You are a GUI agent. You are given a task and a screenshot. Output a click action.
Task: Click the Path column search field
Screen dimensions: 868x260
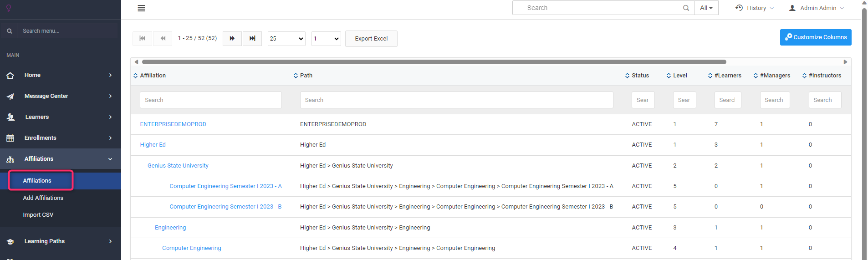click(456, 100)
